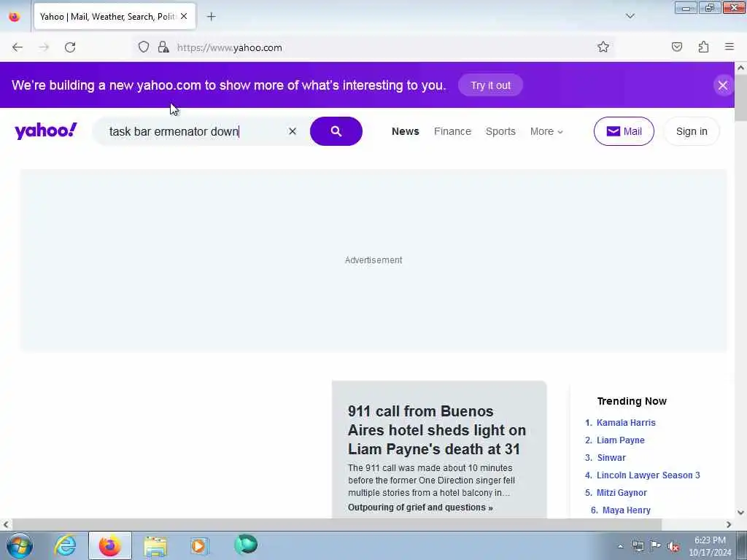
Task: Open the Extensions puzzle icon
Action: click(x=704, y=47)
